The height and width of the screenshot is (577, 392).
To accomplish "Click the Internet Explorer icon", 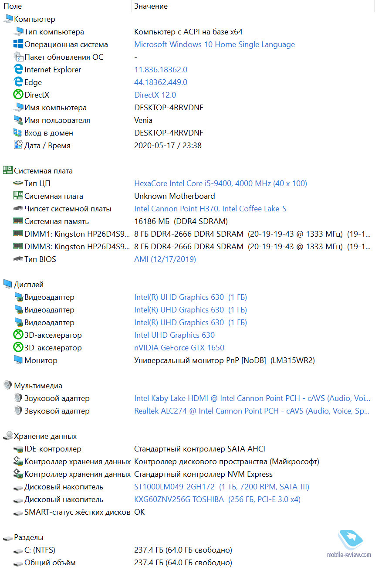I will pyautogui.click(x=18, y=69).
